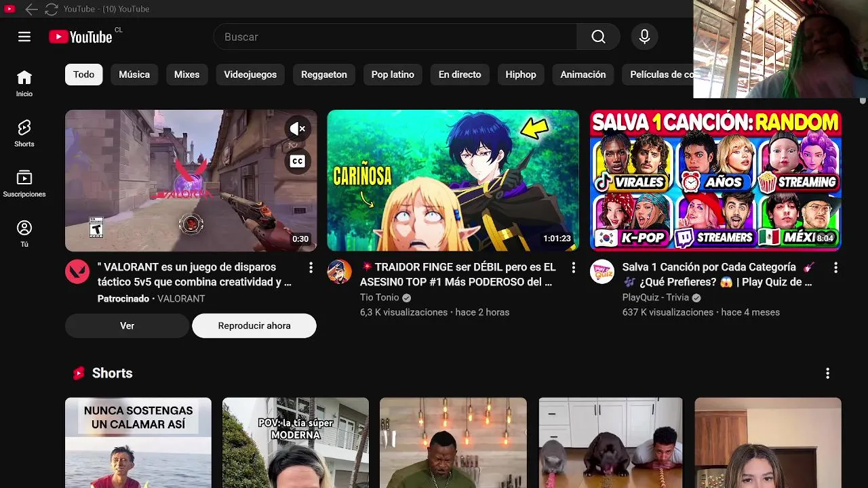Open Shorts section more options
Screen dimensions: 868x488
pos(827,373)
